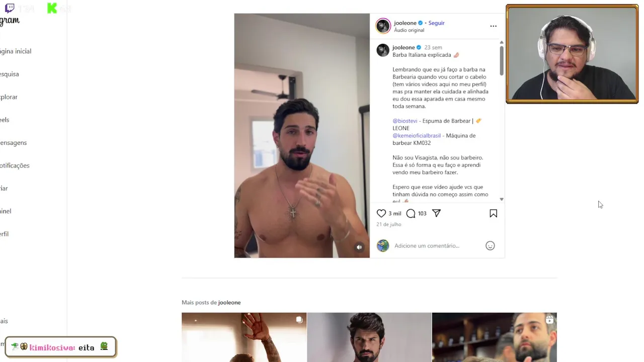This screenshot has width=644, height=362.
Task: Click the green Kick icon in the overlay
Action: coord(52,8)
